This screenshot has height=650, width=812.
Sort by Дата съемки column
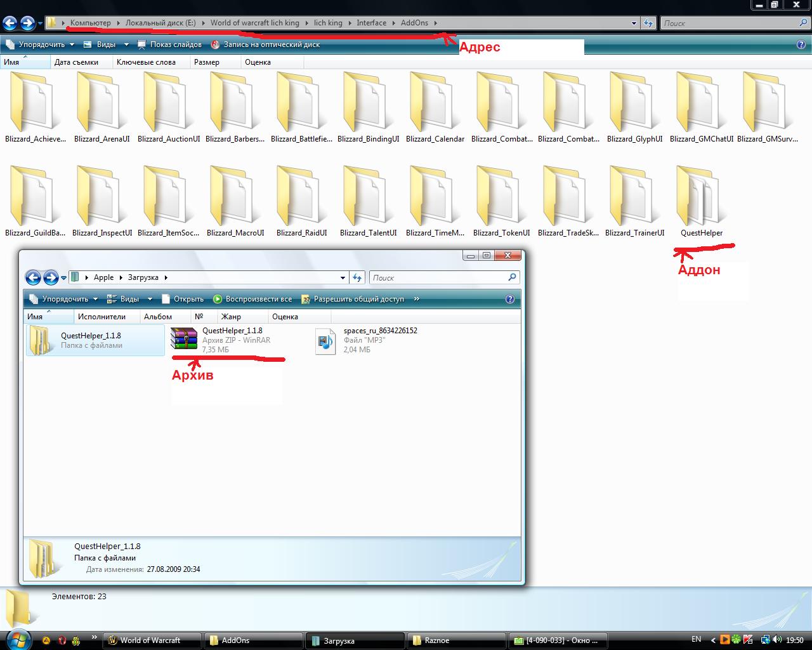pyautogui.click(x=82, y=62)
